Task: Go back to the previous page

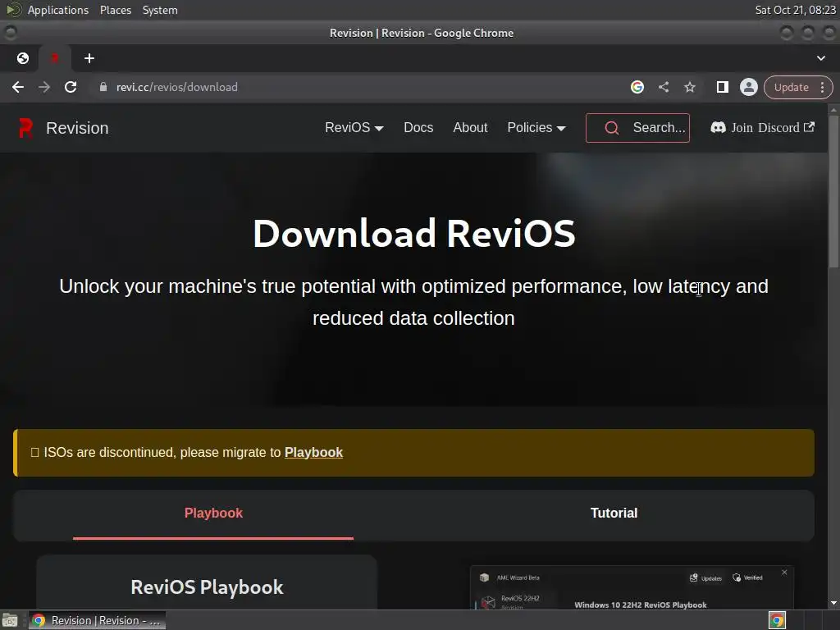Action: (x=18, y=87)
